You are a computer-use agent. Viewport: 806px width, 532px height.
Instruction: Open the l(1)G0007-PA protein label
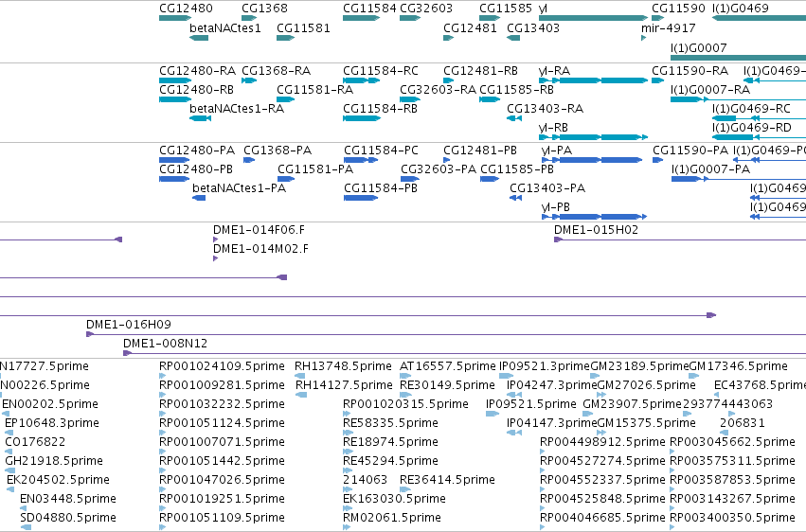tap(710, 168)
